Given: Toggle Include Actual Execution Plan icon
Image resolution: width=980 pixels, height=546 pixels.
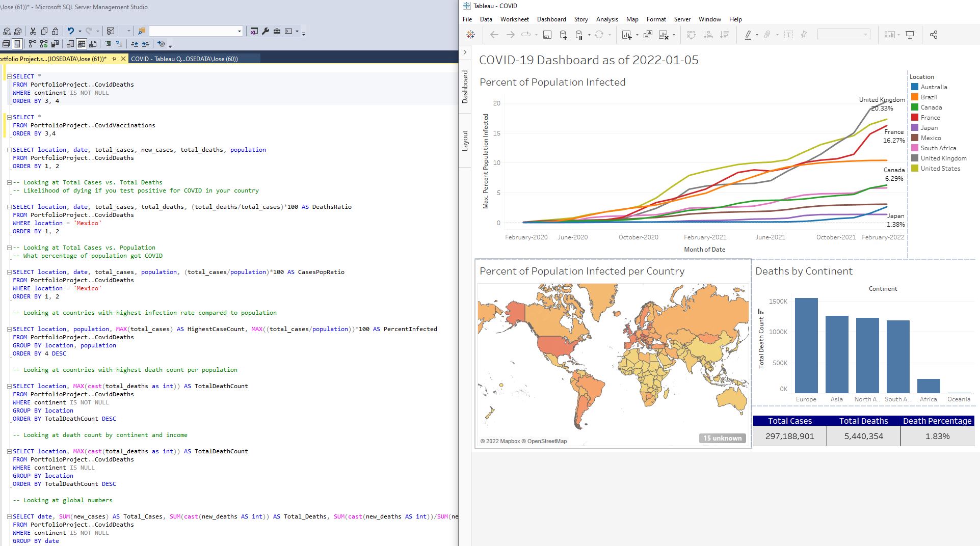Looking at the screenshot, I should point(43,44).
